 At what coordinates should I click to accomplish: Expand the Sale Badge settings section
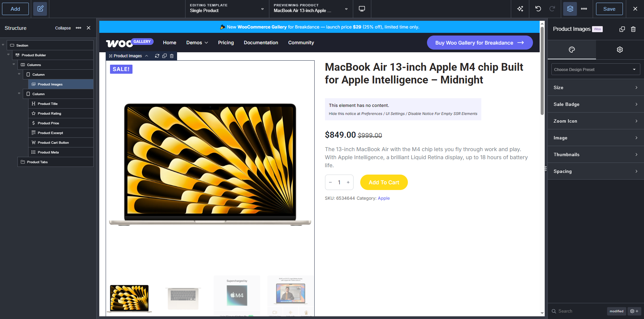(596, 104)
